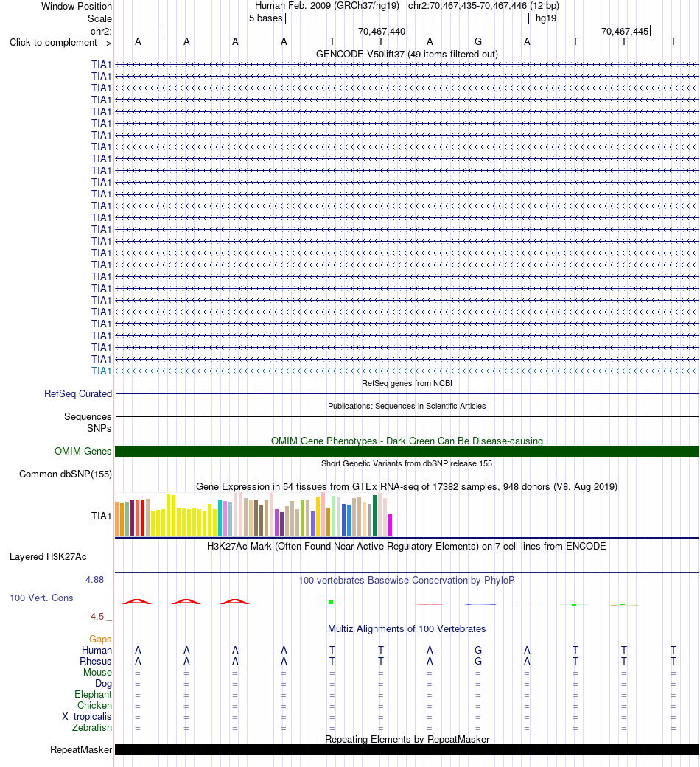The width and height of the screenshot is (700, 767).
Task: Click the 'Window Position' track label
Action: (x=77, y=7)
